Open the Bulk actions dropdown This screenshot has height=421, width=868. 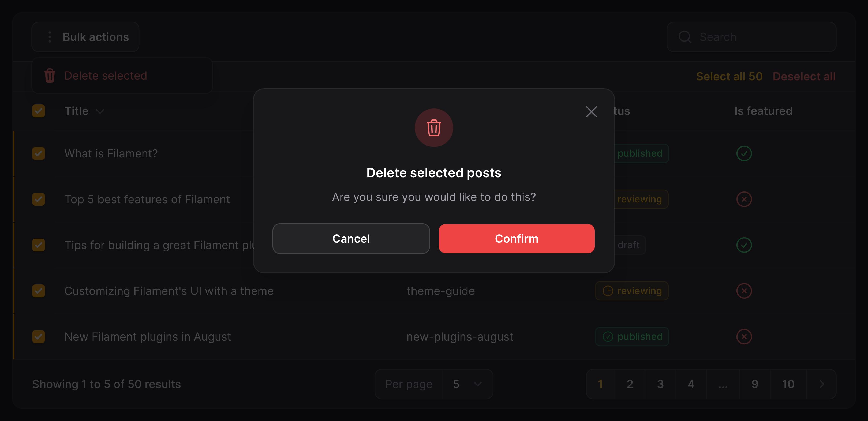coord(85,37)
